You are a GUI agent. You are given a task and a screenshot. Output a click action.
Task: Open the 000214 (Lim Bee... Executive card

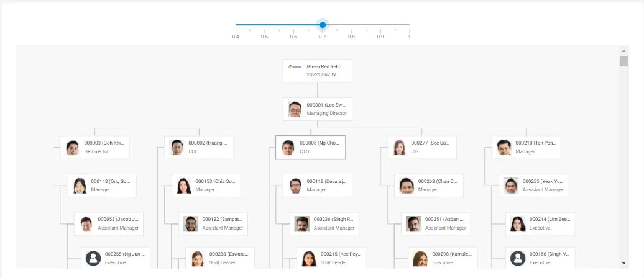540,224
